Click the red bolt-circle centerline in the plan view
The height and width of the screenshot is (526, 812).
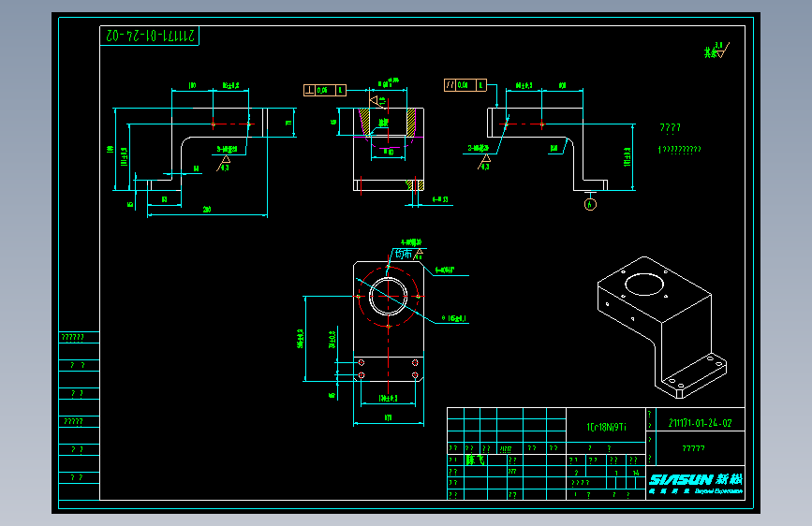(x=388, y=297)
